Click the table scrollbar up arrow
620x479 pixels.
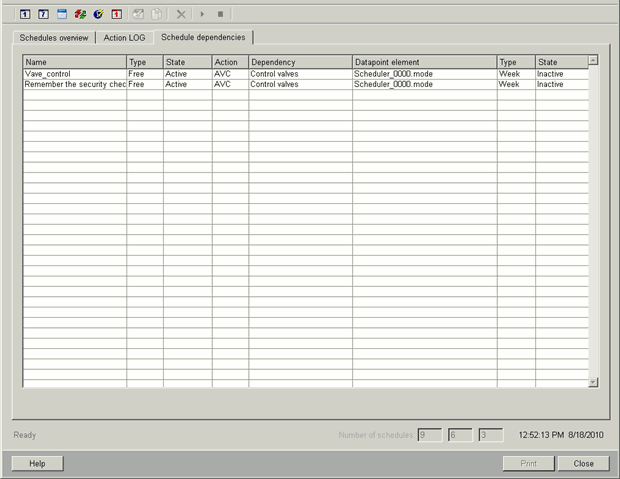[x=593, y=60]
